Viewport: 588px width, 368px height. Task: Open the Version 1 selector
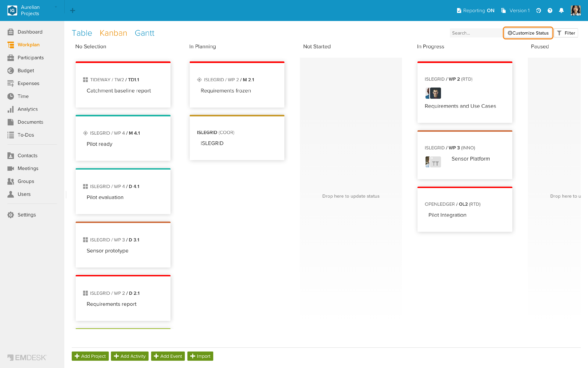click(x=515, y=10)
